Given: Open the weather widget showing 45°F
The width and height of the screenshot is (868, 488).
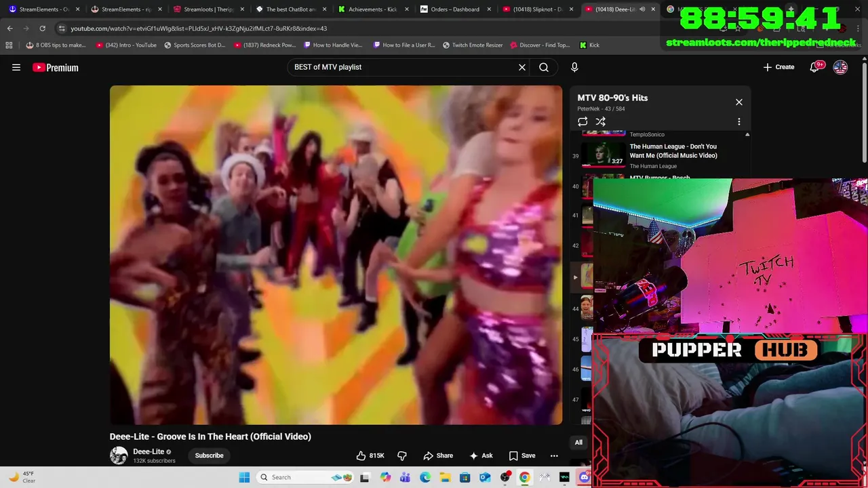Looking at the screenshot, I should pos(20,477).
